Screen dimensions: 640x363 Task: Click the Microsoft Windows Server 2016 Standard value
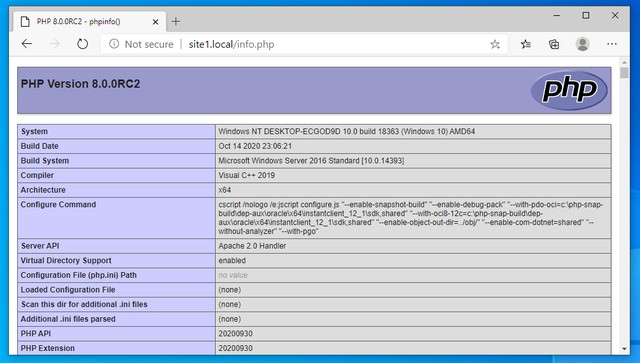311,161
